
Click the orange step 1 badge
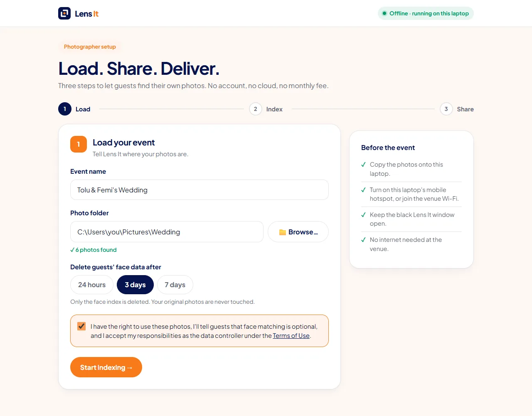coord(79,144)
